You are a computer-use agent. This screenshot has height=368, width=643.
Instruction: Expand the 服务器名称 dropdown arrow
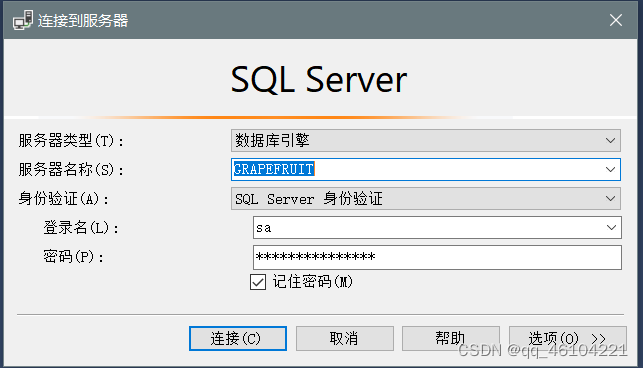pyautogui.click(x=610, y=169)
